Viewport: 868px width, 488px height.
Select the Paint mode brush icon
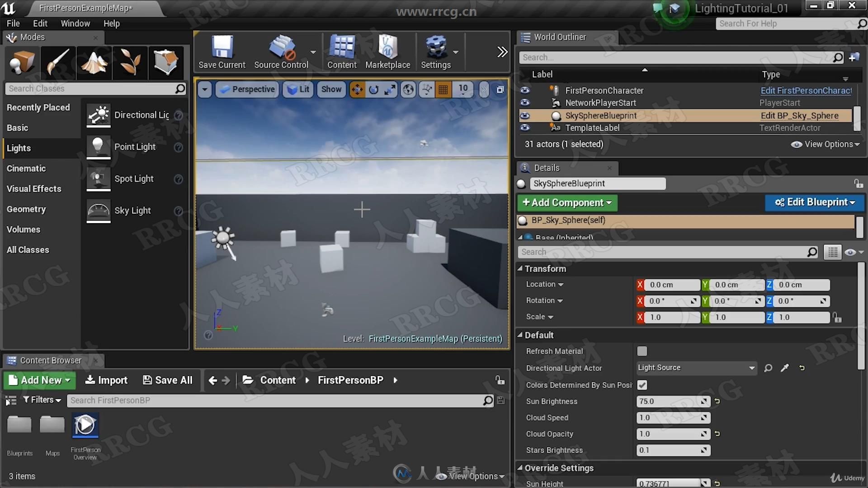click(x=58, y=62)
